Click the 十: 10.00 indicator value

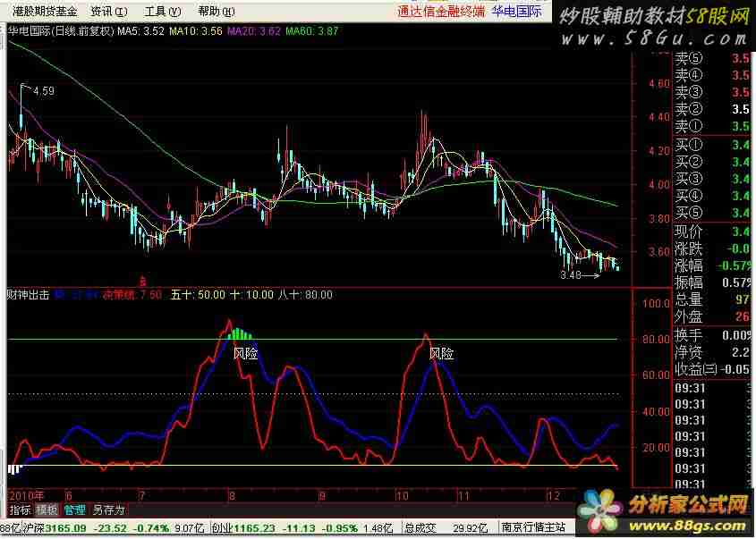(x=251, y=295)
